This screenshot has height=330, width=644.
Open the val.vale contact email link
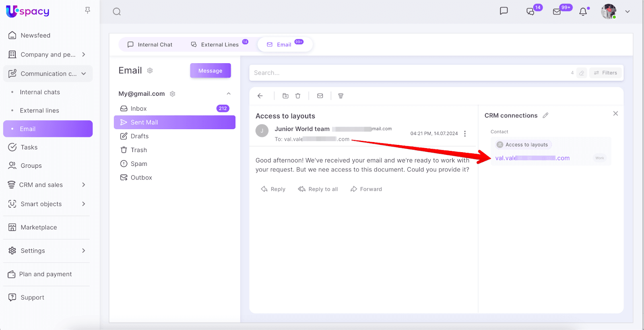[x=532, y=158]
